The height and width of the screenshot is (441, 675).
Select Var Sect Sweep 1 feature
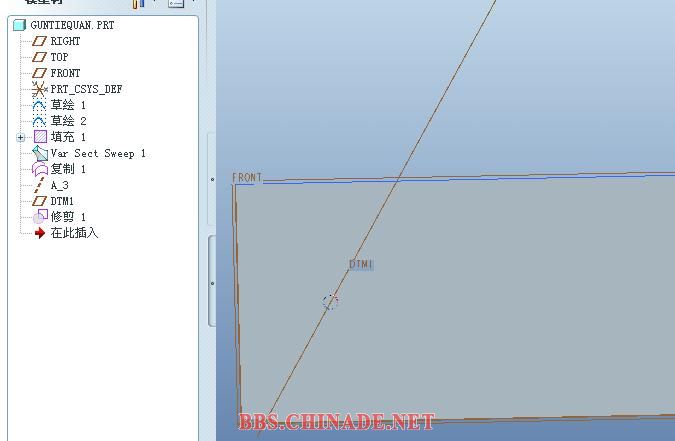click(x=98, y=153)
